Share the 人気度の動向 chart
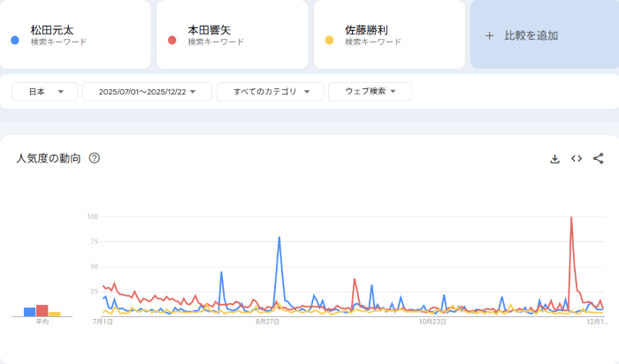Screen dimensions: 619x364 pos(598,159)
